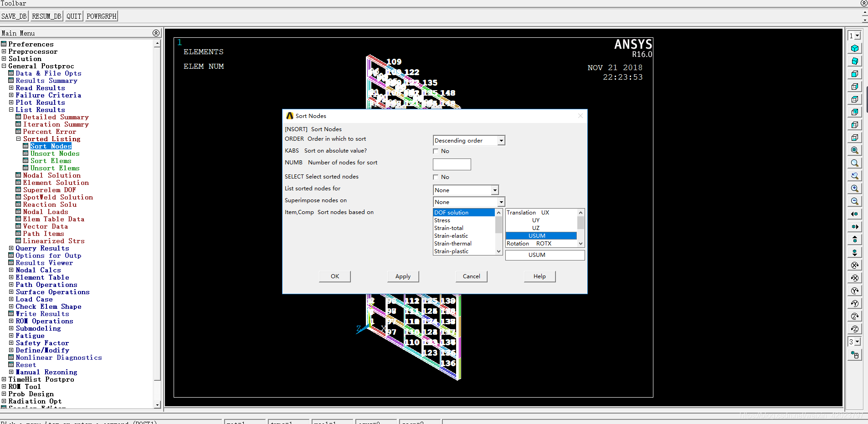The width and height of the screenshot is (868, 424).
Task: Click the RESUM_DB toolbar button
Action: (46, 16)
